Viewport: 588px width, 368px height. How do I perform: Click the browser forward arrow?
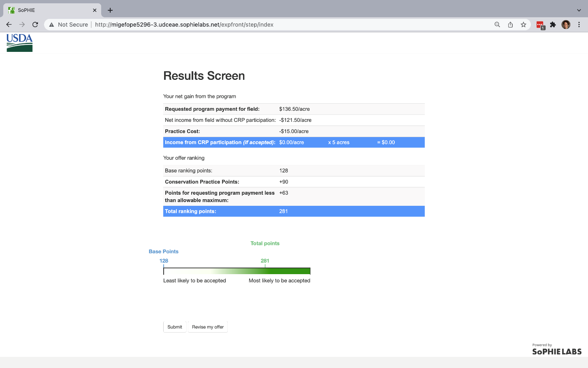(x=22, y=25)
